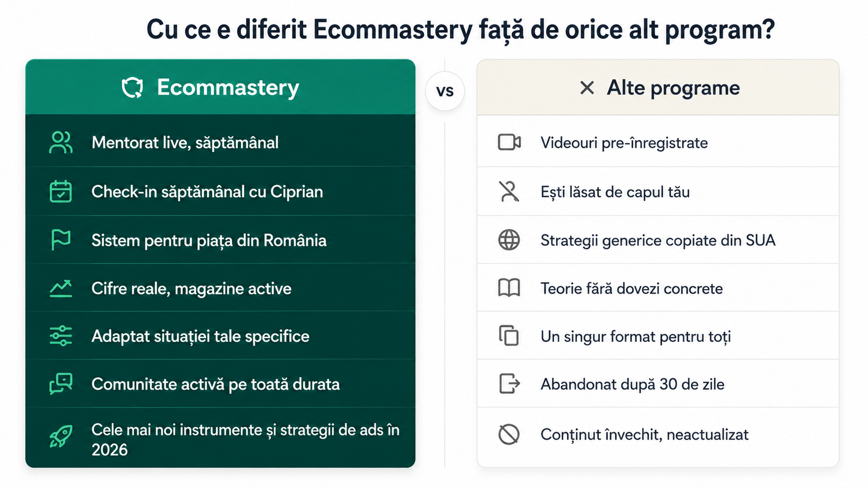Screen dimensions: 868x488
Task: Click the rocket icon beside Cele mai noi instrumente
Action: pyautogui.click(x=61, y=437)
